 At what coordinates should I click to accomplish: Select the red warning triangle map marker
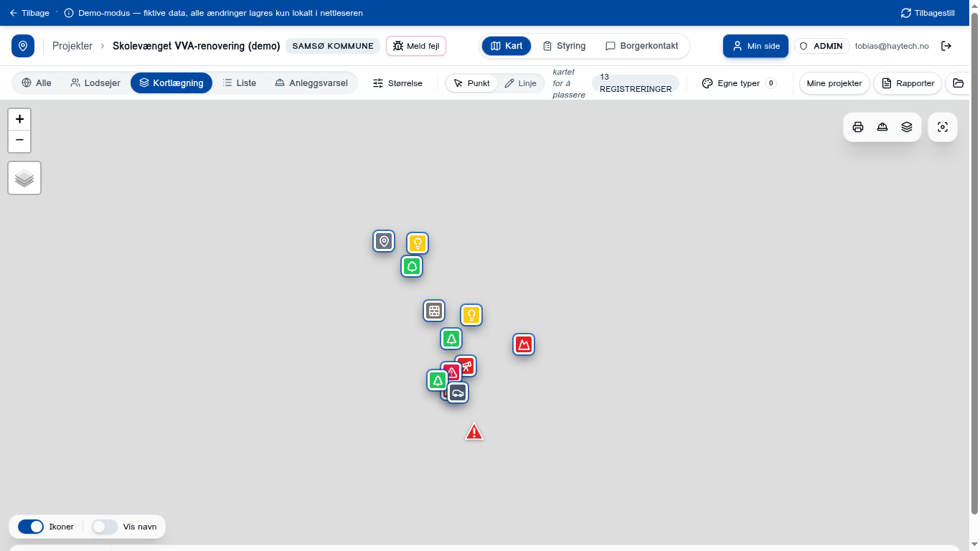[x=474, y=432]
